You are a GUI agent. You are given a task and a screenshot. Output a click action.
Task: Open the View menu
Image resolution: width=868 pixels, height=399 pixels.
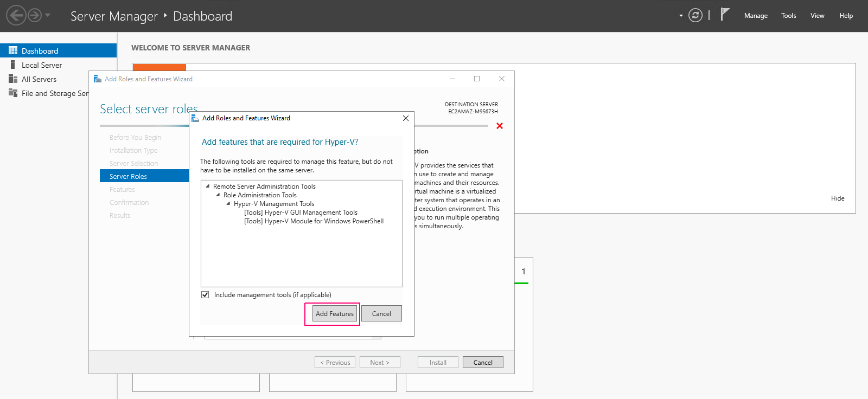pyautogui.click(x=817, y=16)
